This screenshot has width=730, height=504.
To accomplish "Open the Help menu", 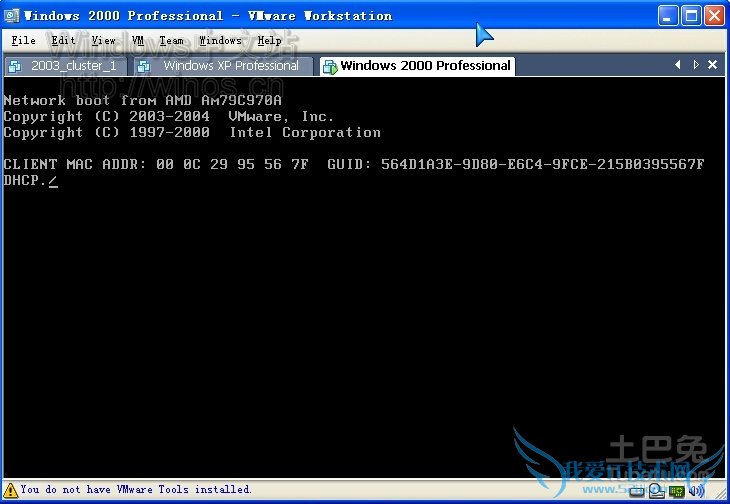I will pyautogui.click(x=269, y=40).
